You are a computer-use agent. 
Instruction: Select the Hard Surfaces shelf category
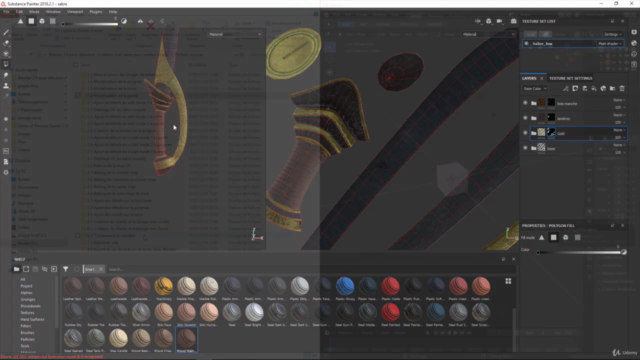(x=32, y=320)
